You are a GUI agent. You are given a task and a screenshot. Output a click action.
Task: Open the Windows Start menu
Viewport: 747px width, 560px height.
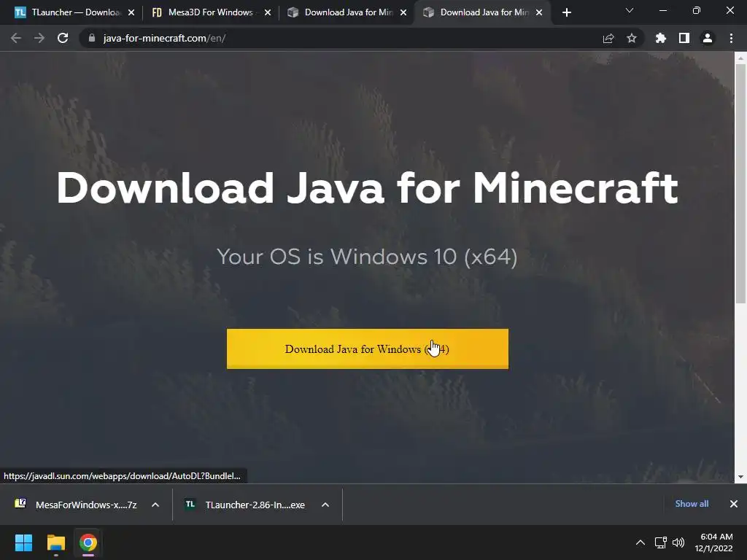tap(23, 542)
